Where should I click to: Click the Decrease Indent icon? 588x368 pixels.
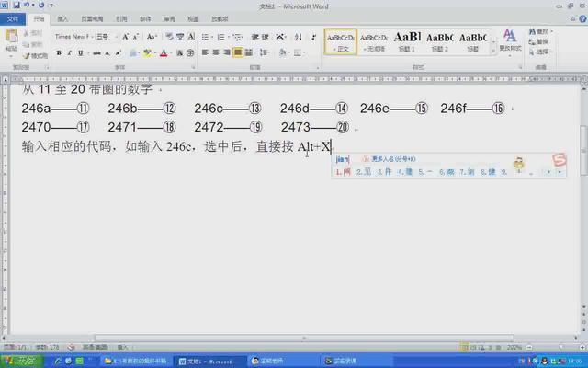coord(255,37)
